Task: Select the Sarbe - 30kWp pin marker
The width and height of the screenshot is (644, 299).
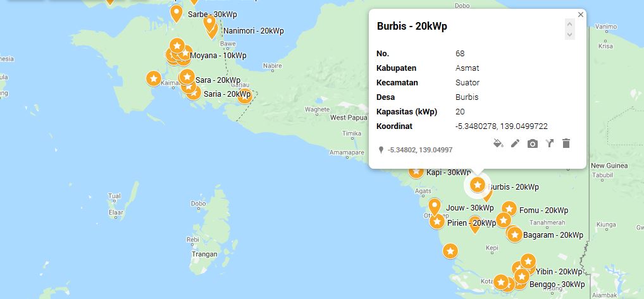Action: click(x=176, y=12)
